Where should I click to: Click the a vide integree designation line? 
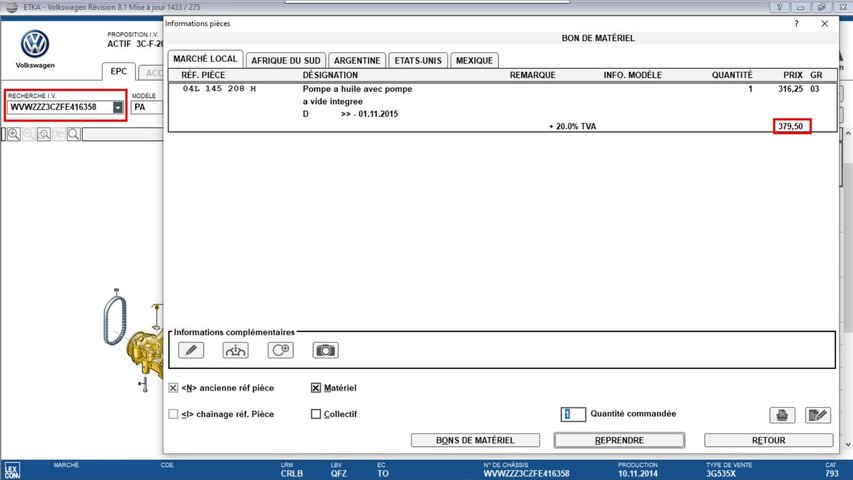click(333, 101)
